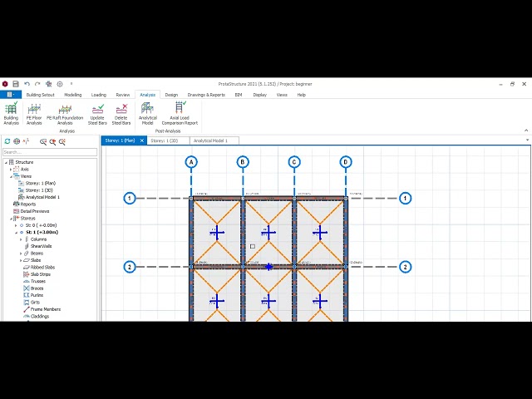Refresh the structure tree panel
532x399 pixels.
(7, 141)
